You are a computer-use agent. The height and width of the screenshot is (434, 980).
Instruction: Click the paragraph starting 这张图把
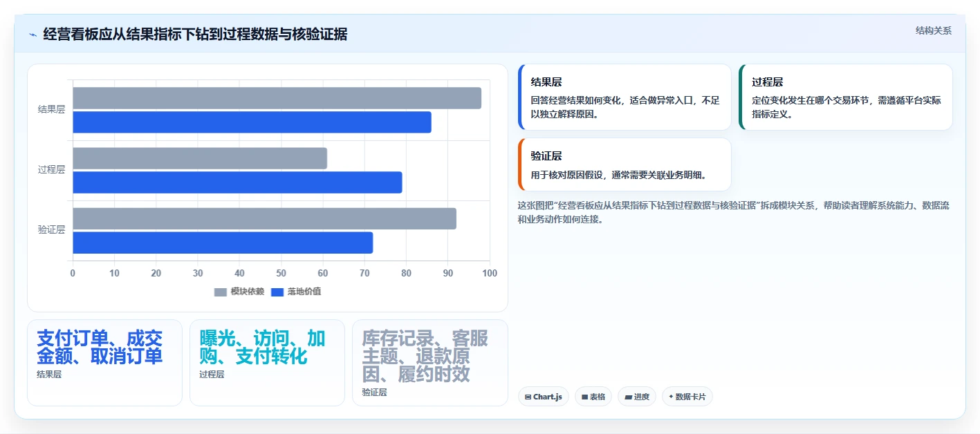734,212
